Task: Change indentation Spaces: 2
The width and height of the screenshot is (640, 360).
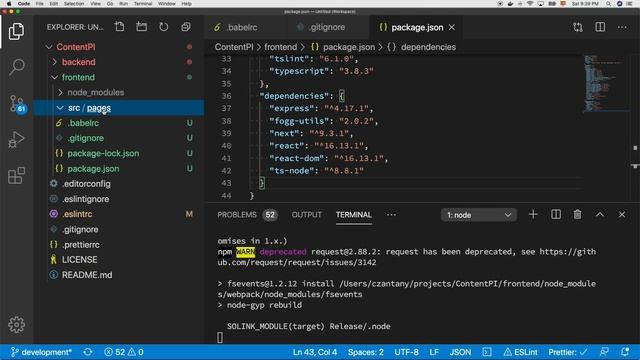Action: tap(366, 352)
